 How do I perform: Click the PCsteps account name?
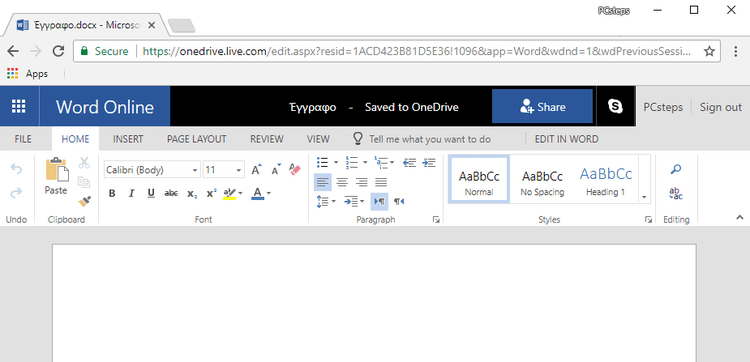tap(663, 107)
